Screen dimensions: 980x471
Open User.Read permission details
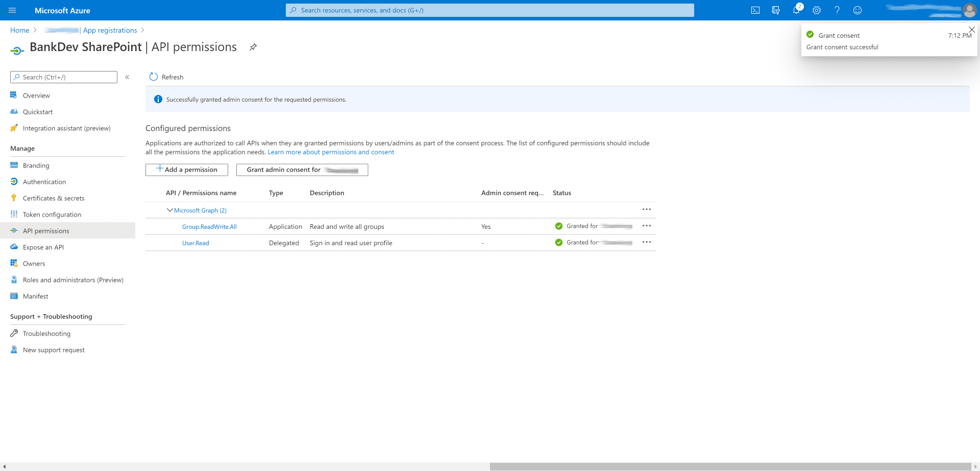pyautogui.click(x=195, y=243)
